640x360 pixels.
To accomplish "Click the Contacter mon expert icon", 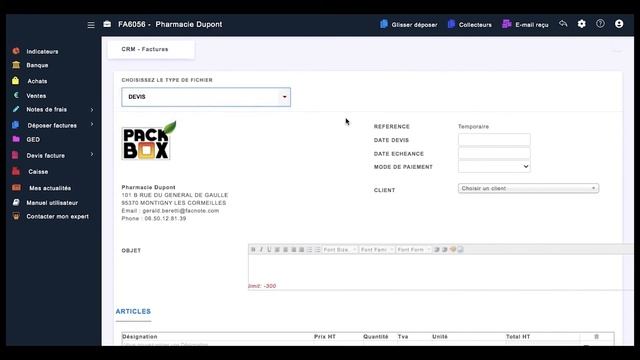I will [x=16, y=216].
